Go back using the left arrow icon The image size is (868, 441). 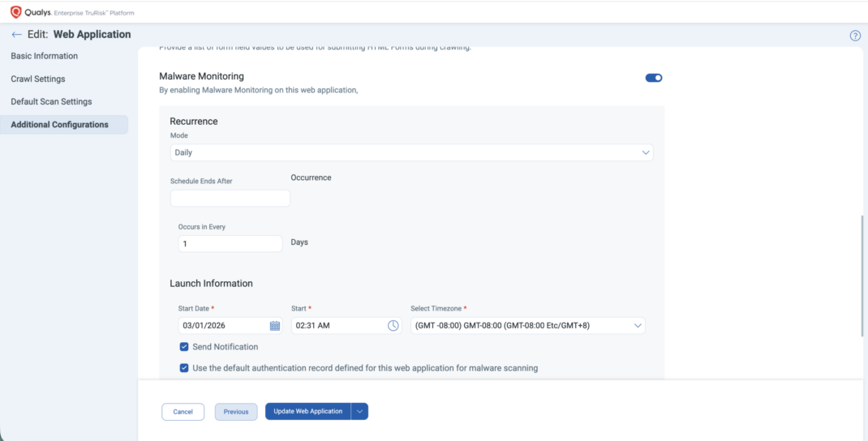pos(16,35)
